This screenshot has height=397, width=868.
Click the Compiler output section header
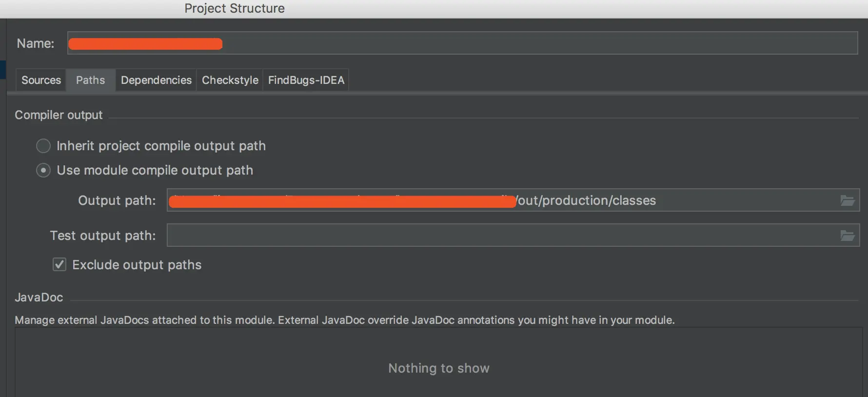point(59,115)
